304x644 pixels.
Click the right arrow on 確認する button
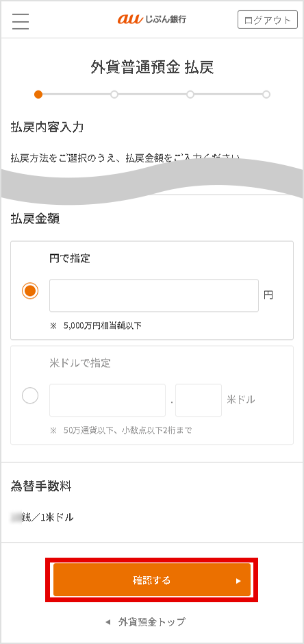(x=238, y=581)
